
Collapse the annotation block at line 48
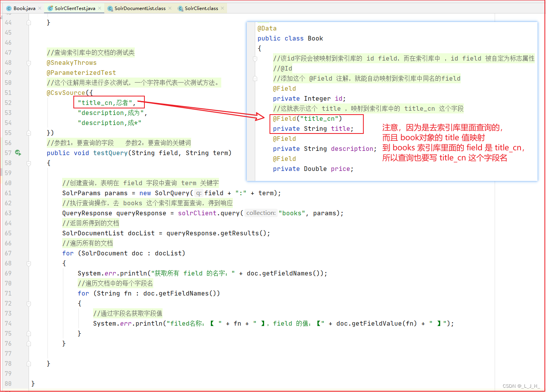[x=29, y=63]
